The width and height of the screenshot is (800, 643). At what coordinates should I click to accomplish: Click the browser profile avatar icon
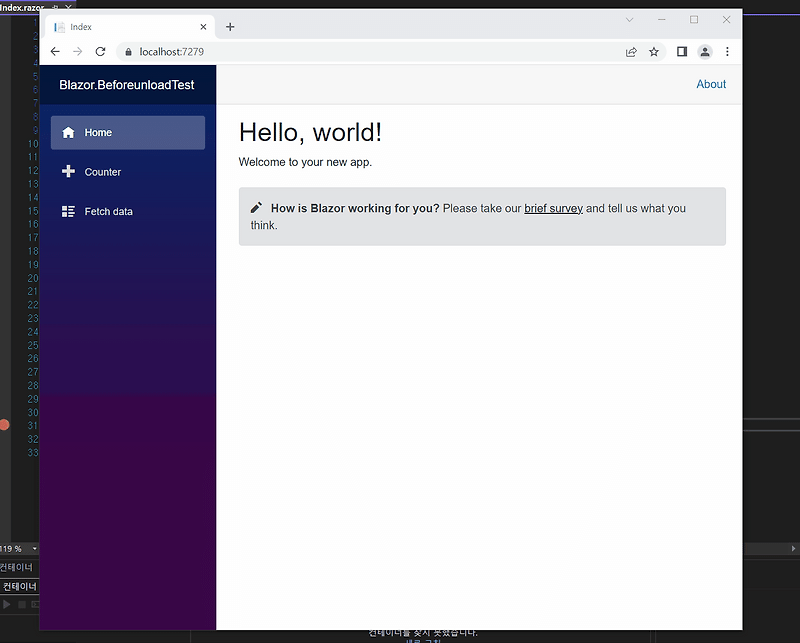click(x=705, y=51)
